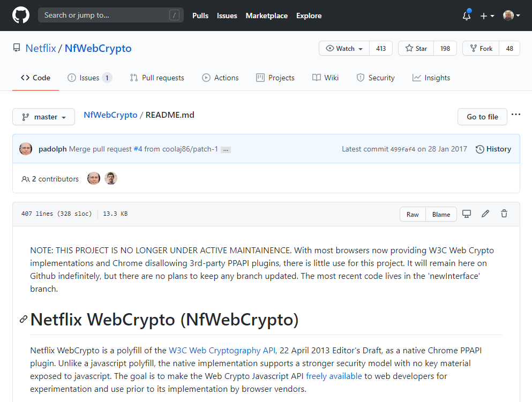
Task: Open file in GitHub Desktop icon
Action: (467, 214)
